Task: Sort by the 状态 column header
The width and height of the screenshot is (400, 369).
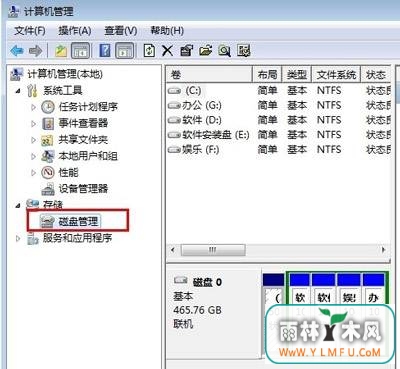Action: point(376,74)
